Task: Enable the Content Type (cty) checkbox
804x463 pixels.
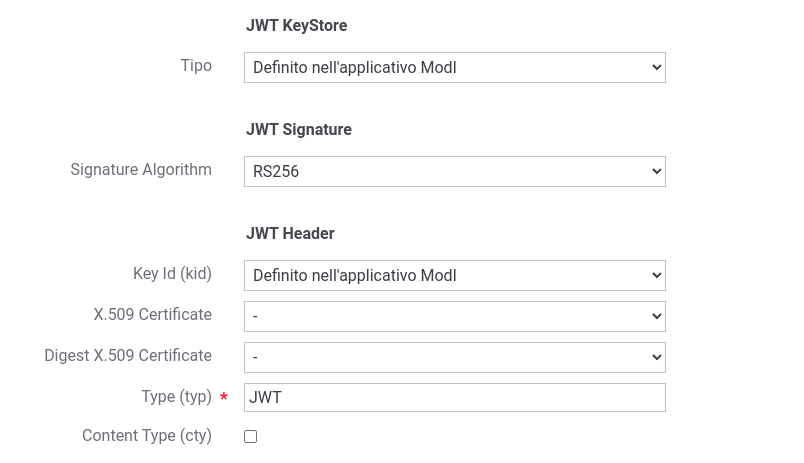Action: click(x=250, y=436)
